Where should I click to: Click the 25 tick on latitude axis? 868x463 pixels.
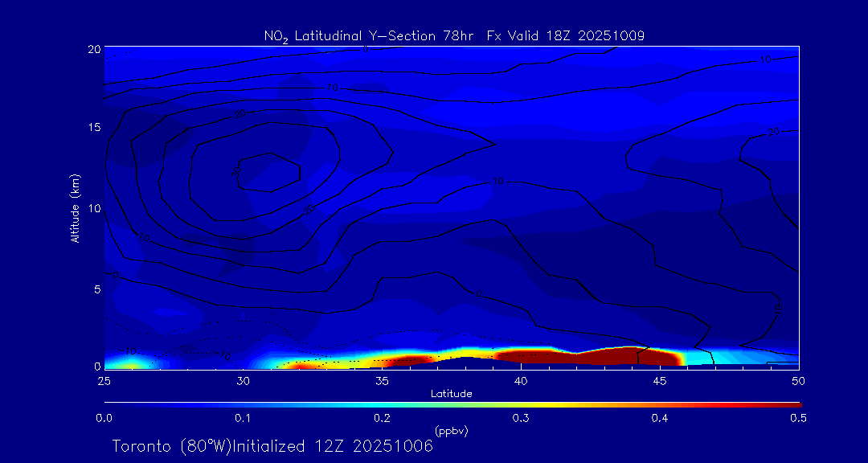(x=104, y=379)
